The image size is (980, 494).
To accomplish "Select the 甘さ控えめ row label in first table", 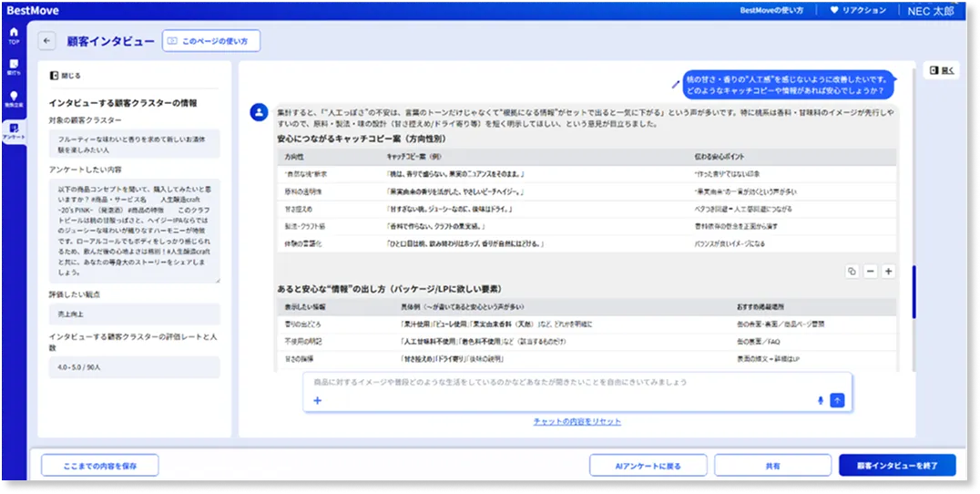I will click(x=299, y=210).
